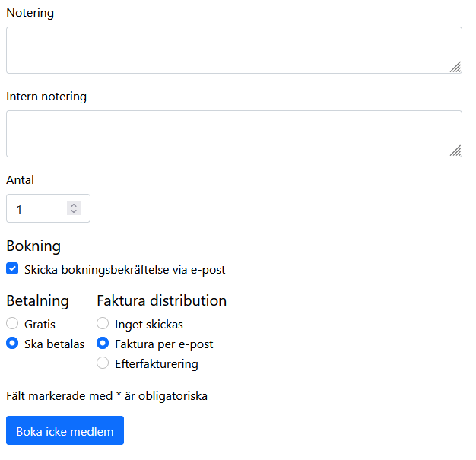Viewport: 476px width, 460px height.
Task: Grab the Notering text area resize handle
Action: pos(455,67)
